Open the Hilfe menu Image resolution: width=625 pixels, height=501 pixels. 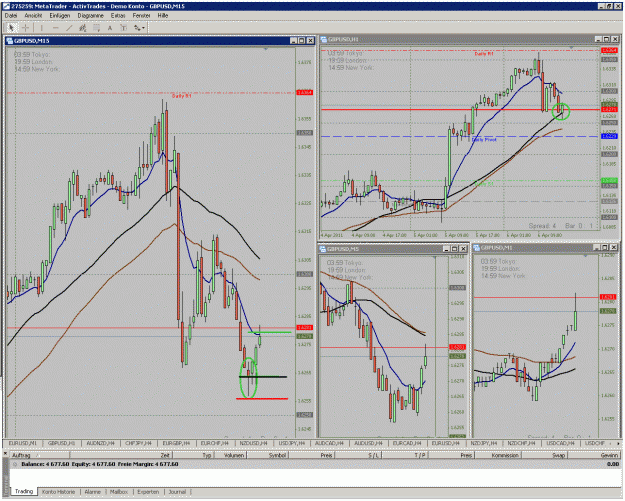163,16
